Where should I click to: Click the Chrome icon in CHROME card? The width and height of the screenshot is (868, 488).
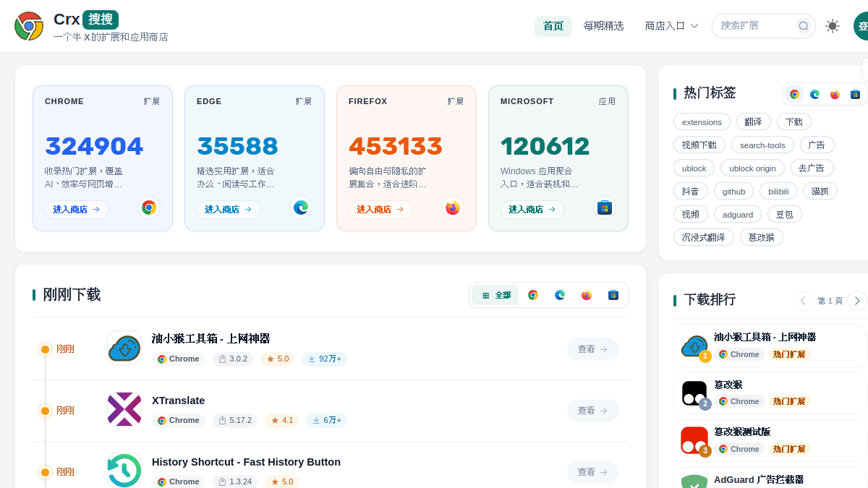(x=149, y=208)
